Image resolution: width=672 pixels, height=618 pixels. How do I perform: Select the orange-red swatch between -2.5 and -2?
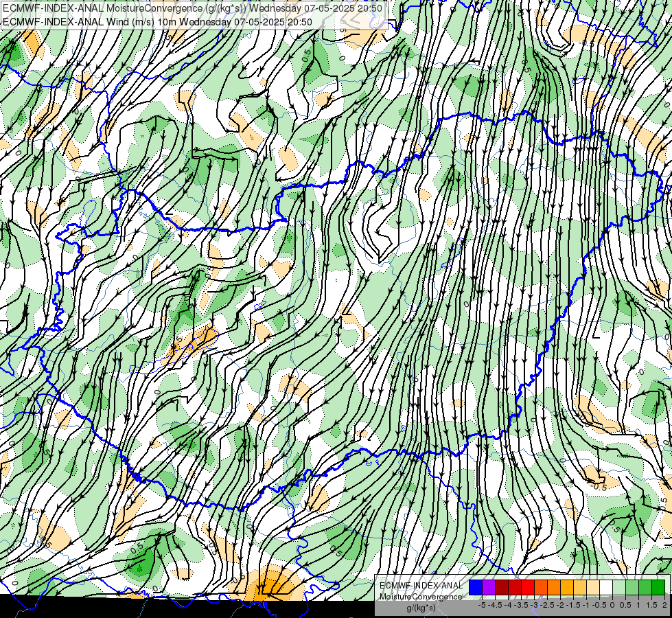[541, 587]
